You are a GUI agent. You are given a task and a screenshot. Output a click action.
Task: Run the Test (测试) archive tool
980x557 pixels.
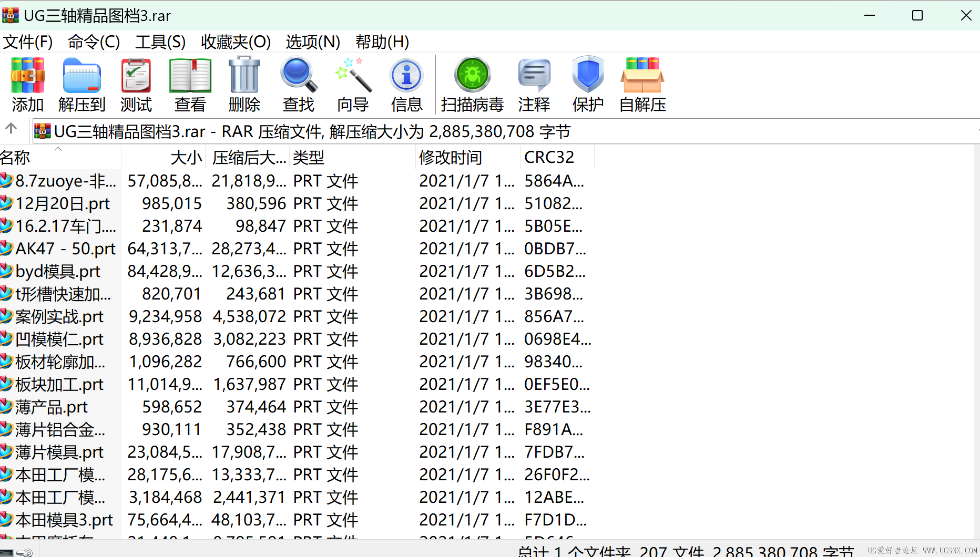[x=136, y=84]
